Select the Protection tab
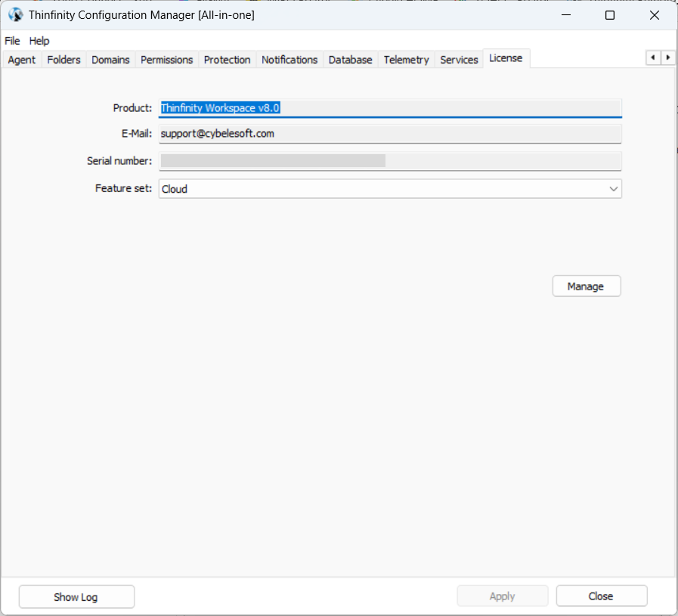 click(227, 60)
